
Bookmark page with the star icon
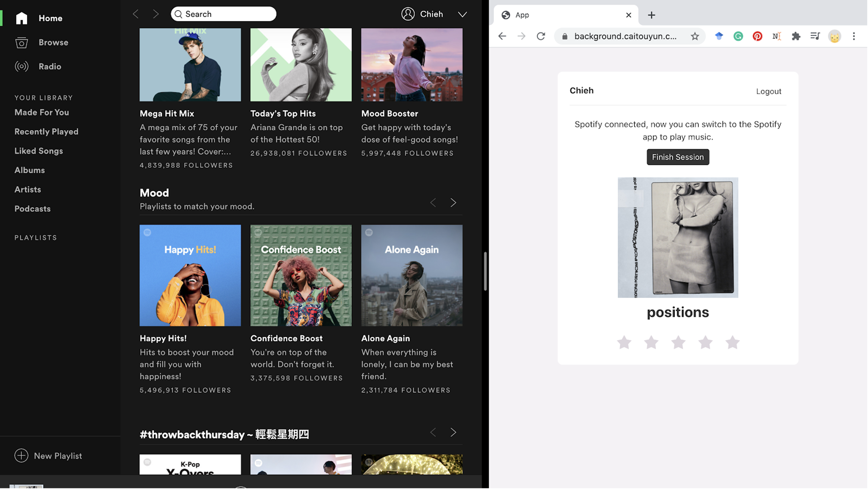(x=695, y=36)
